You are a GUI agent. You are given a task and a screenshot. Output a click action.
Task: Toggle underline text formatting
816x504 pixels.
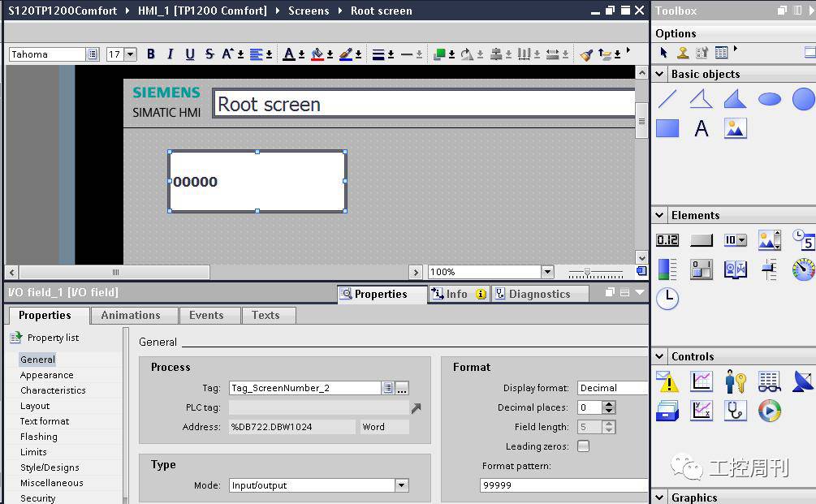tap(190, 54)
